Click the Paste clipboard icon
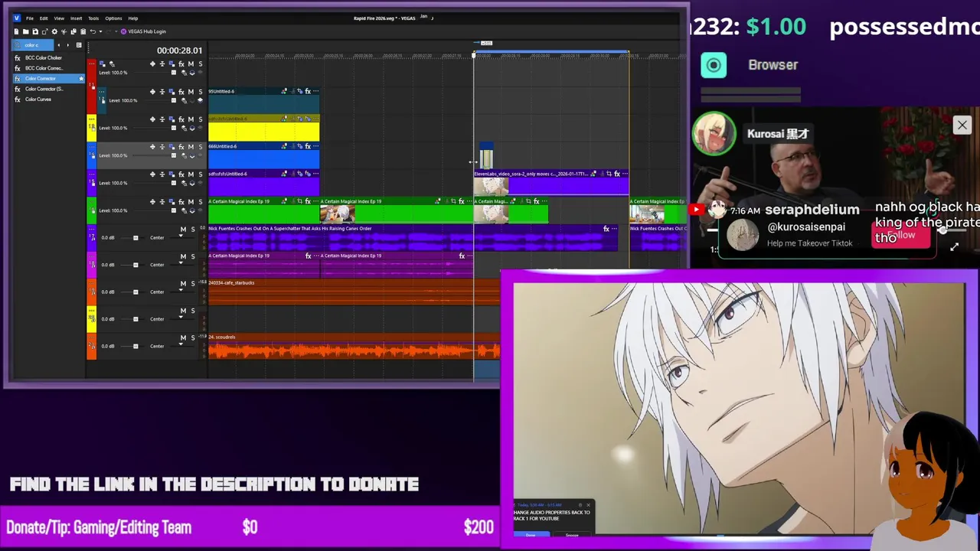 coord(83,31)
